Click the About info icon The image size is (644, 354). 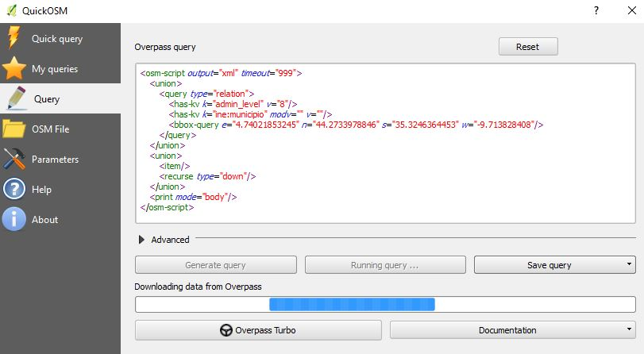point(14,219)
